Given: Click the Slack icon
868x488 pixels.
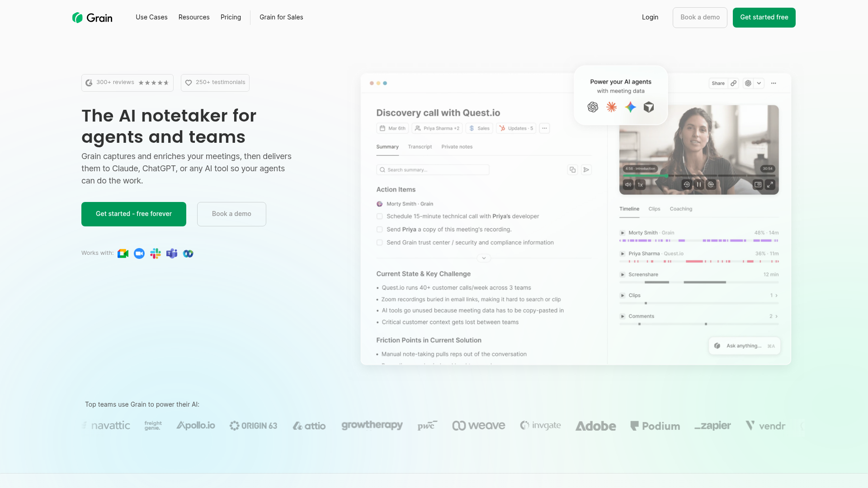Looking at the screenshot, I should tap(156, 253).
